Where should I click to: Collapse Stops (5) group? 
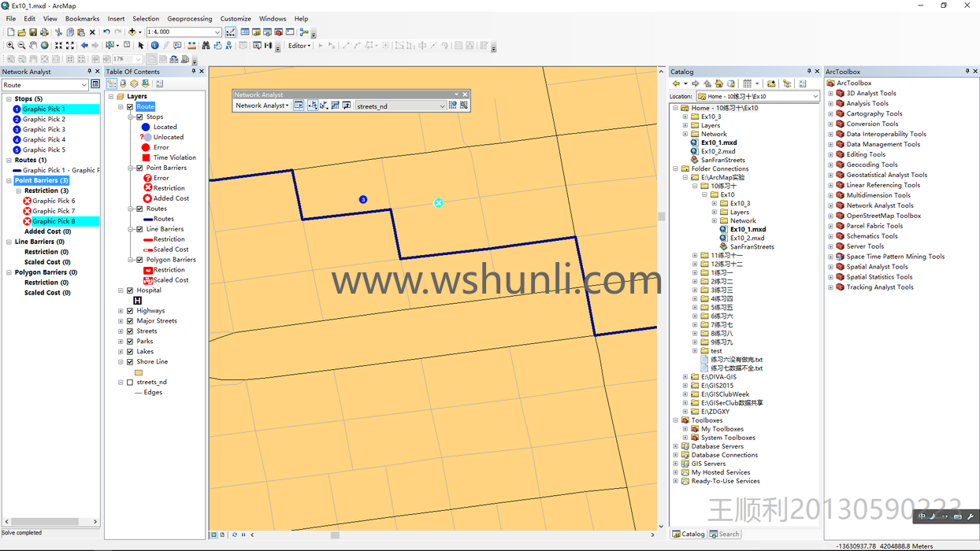[x=9, y=99]
